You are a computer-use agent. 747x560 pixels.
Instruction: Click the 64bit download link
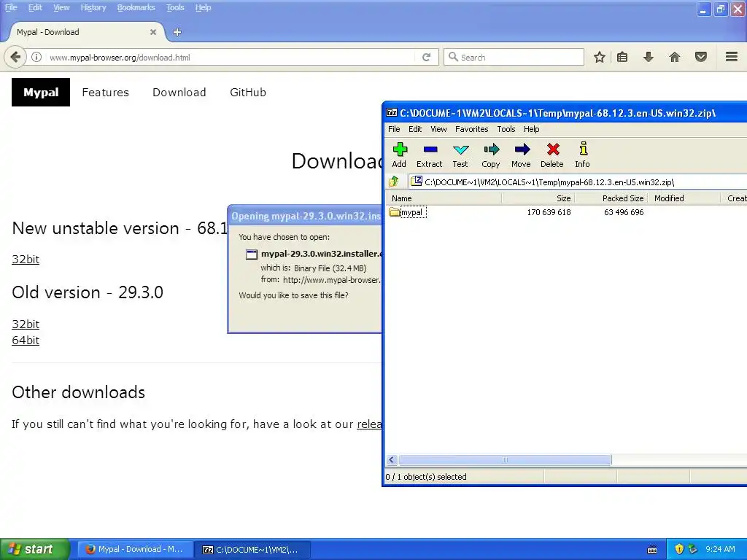[x=26, y=341]
